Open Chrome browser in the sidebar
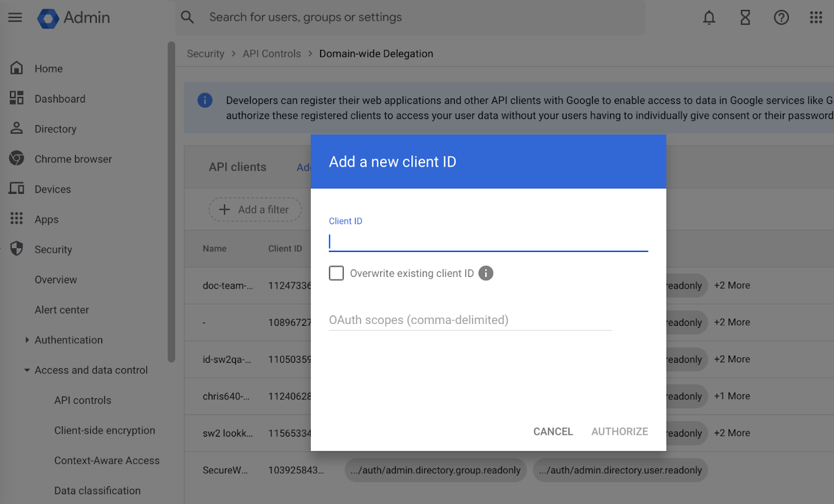The image size is (834, 504). 73,159
